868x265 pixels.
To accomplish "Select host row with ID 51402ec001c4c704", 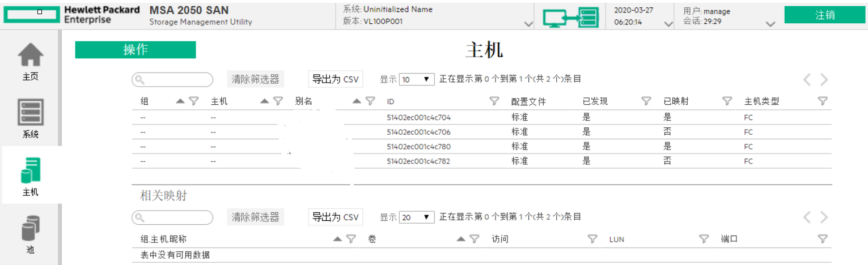I will 481,117.
